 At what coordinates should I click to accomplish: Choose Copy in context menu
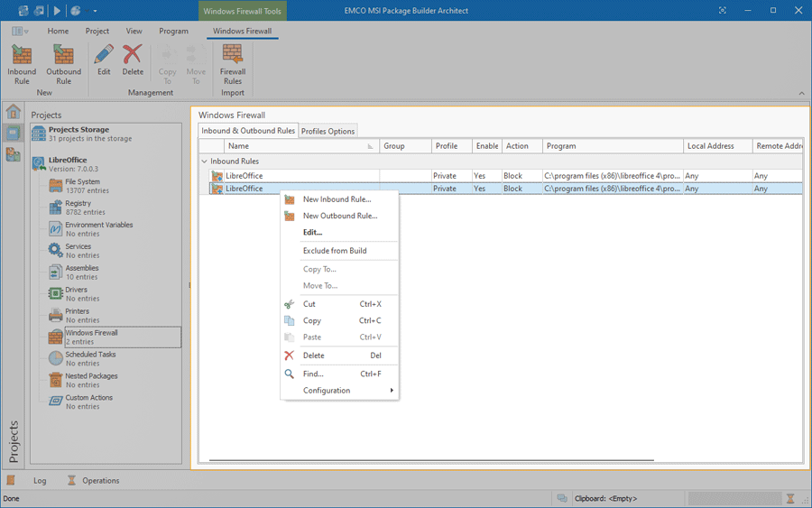pos(339,320)
